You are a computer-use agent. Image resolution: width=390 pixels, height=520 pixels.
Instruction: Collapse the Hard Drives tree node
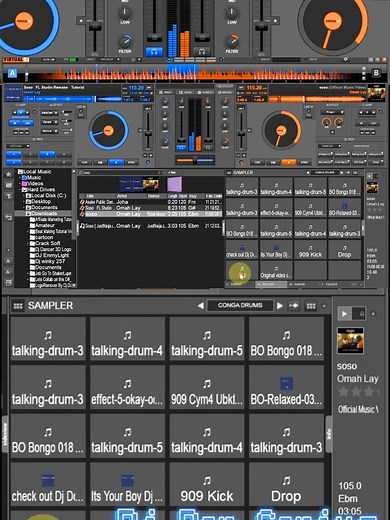(x=20, y=190)
